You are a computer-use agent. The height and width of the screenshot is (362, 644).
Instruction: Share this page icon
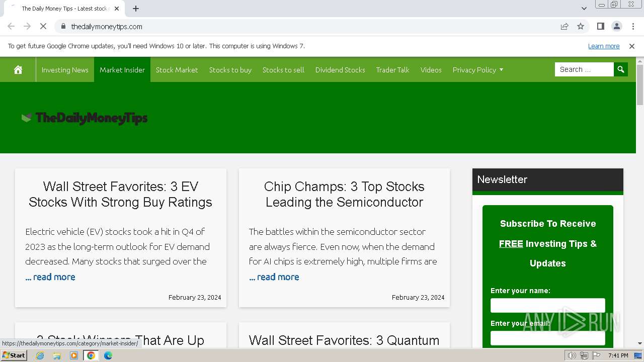pyautogui.click(x=565, y=26)
